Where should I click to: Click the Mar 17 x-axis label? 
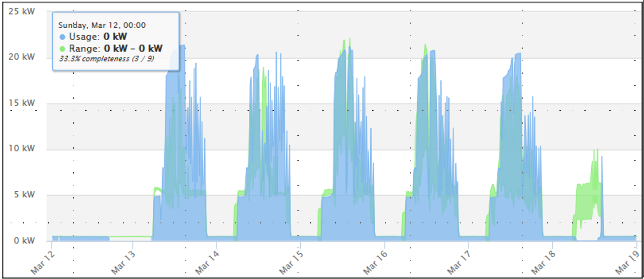click(459, 262)
